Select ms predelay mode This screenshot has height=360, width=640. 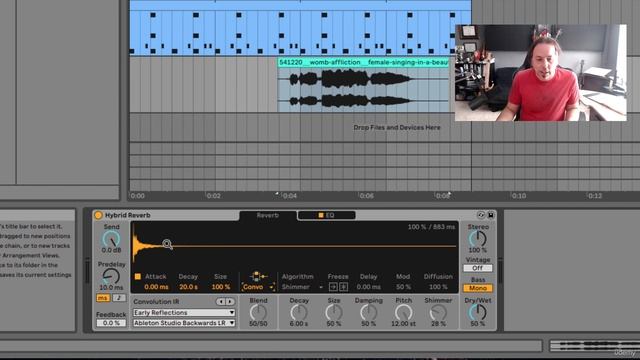[x=103, y=298]
